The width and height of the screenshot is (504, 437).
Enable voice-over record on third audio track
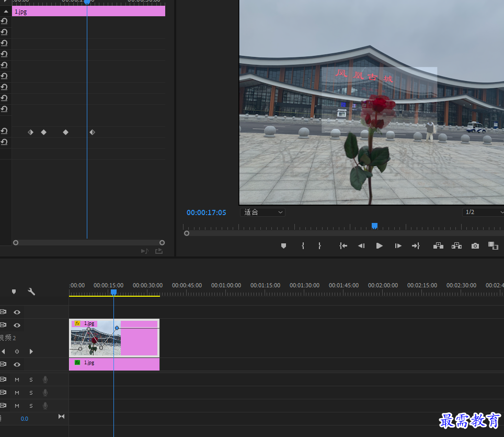pos(45,406)
